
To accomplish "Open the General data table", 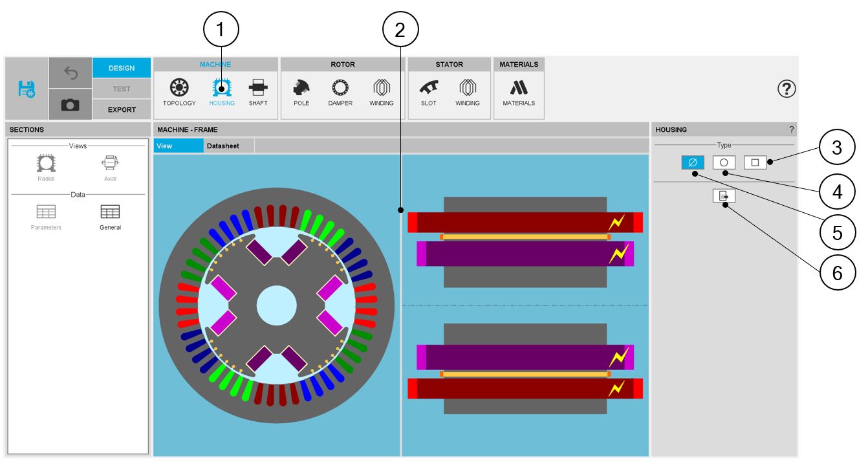I will pos(110,215).
